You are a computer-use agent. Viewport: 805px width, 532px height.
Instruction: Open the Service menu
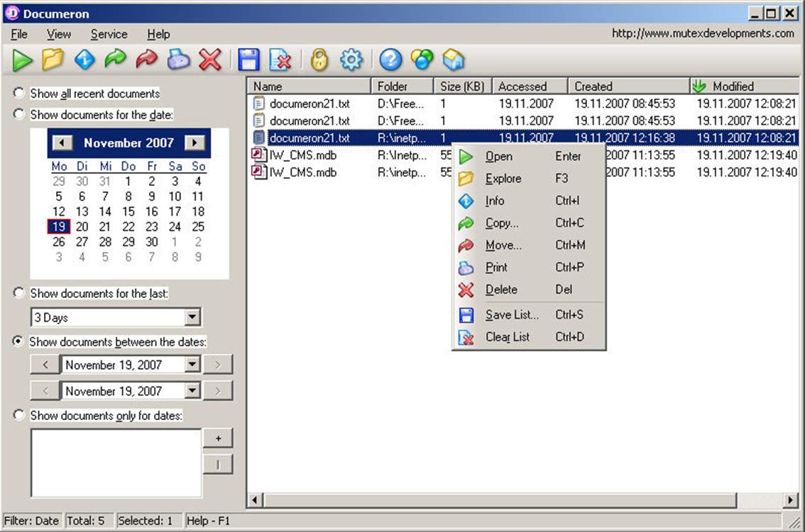[109, 34]
